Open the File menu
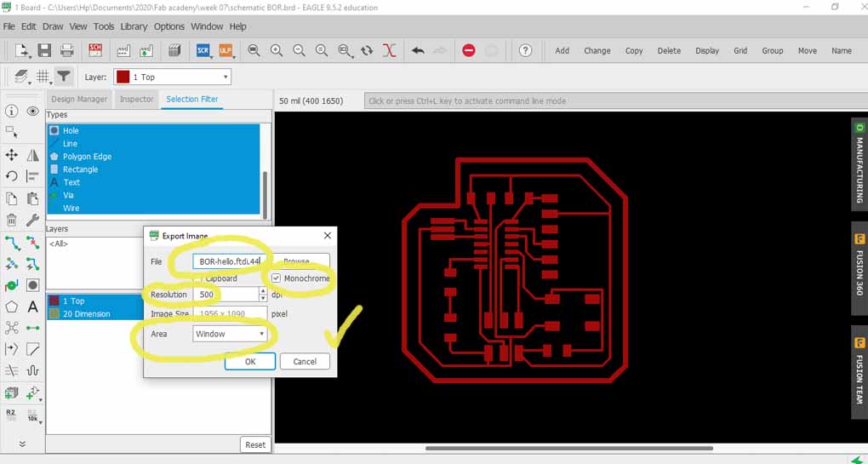The width and height of the screenshot is (868, 464). pos(9,26)
